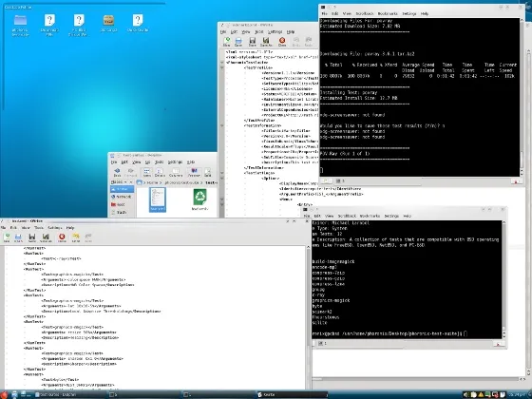The height and width of the screenshot is (399, 532).
Task: Select Trash in the Dolphin places sidebar
Action: tap(122, 213)
